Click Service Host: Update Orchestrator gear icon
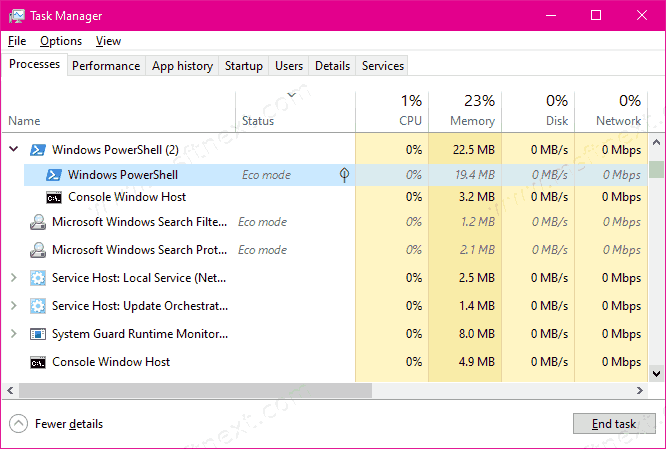The width and height of the screenshot is (666, 449). (38, 306)
